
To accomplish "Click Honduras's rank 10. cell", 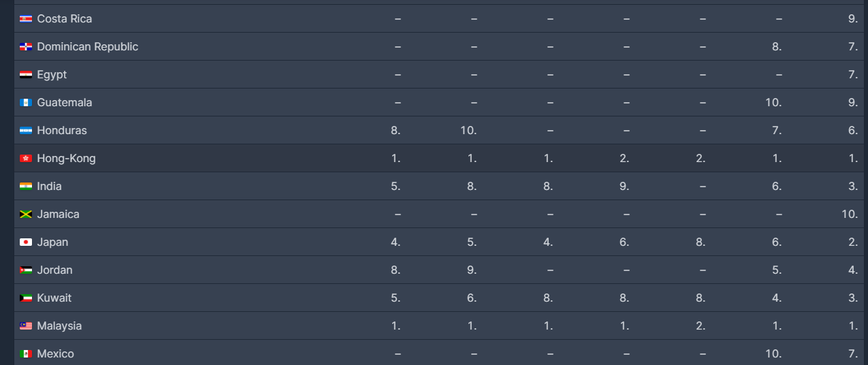I will pyautogui.click(x=468, y=131).
